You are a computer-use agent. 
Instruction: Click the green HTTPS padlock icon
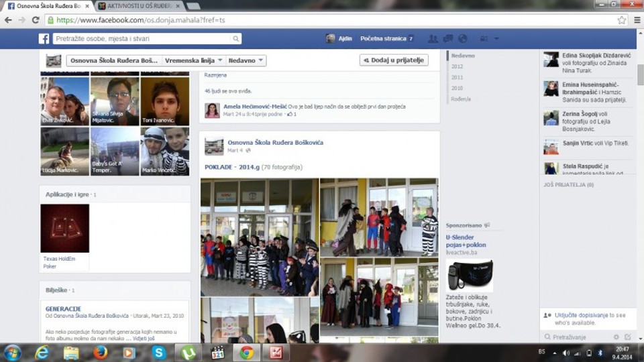click(50, 19)
